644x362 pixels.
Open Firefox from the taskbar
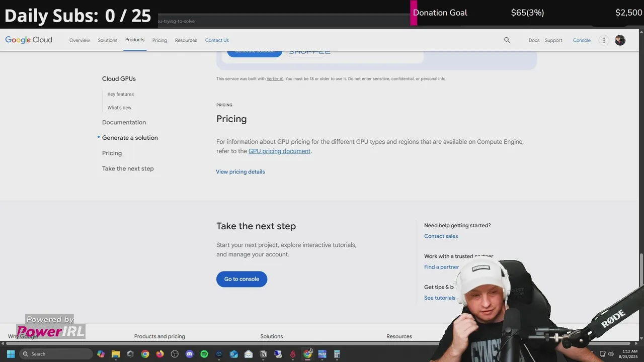coord(160,354)
